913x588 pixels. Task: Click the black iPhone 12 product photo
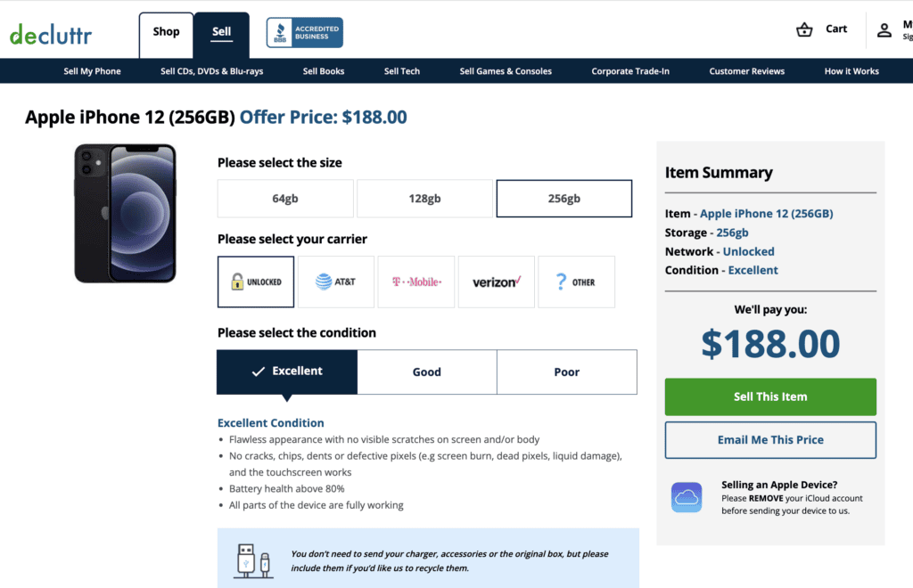point(124,213)
